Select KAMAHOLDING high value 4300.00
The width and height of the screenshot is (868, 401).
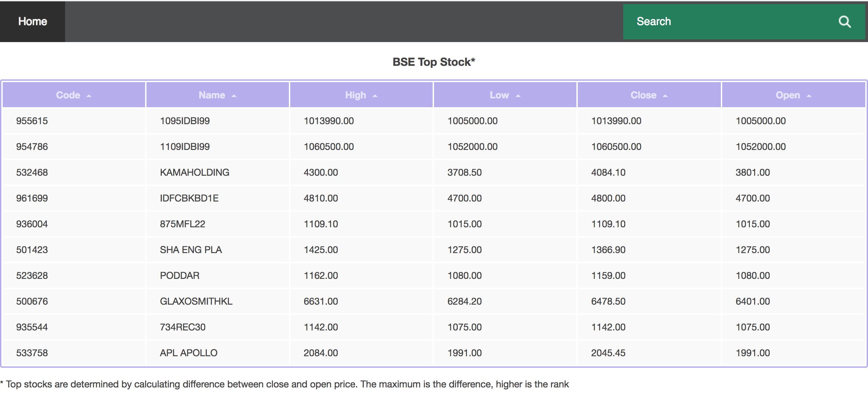click(x=321, y=172)
